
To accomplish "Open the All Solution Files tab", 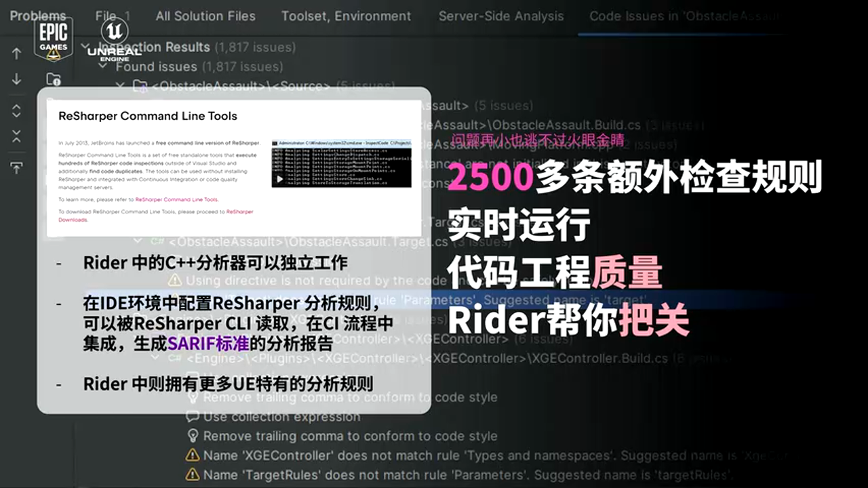I will click(205, 16).
